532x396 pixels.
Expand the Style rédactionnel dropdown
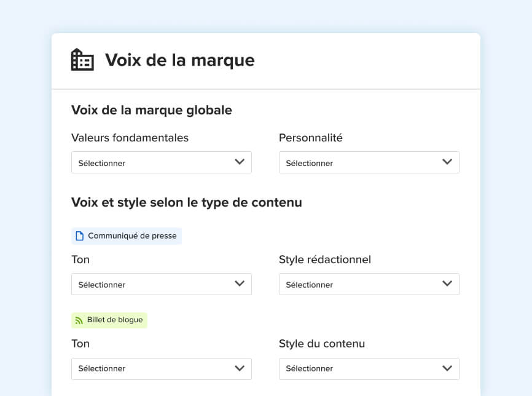pyautogui.click(x=369, y=285)
